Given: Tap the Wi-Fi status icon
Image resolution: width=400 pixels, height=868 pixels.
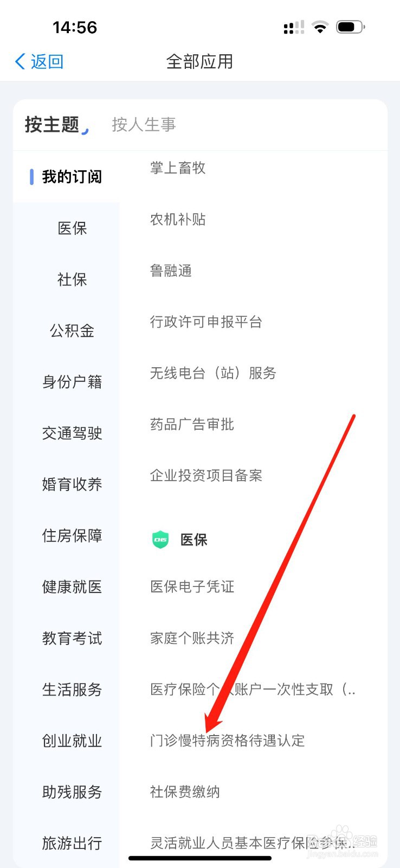Looking at the screenshot, I should pos(320,27).
